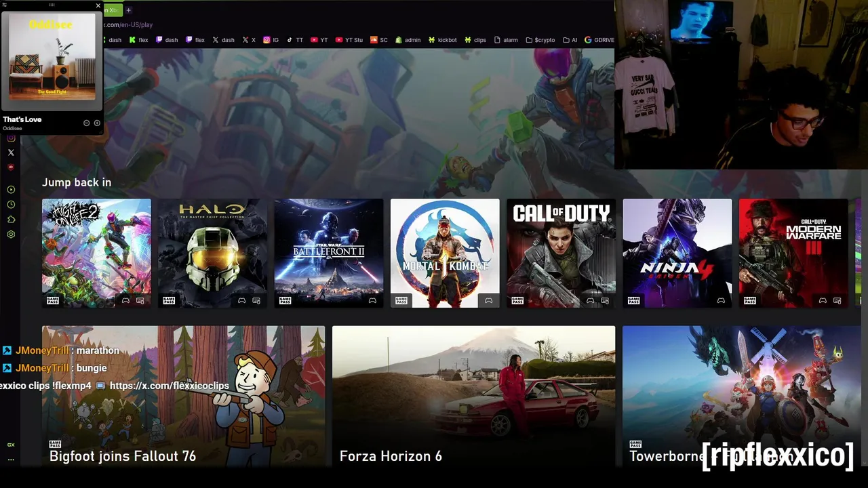Open Instagram from the browser sidebar
The width and height of the screenshot is (868, 488).
[x=11, y=138]
